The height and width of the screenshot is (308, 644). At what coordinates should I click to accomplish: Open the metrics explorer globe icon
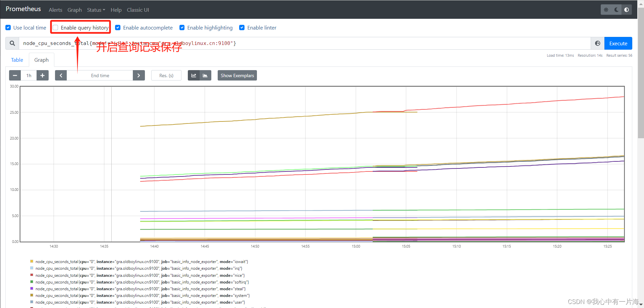coord(598,43)
